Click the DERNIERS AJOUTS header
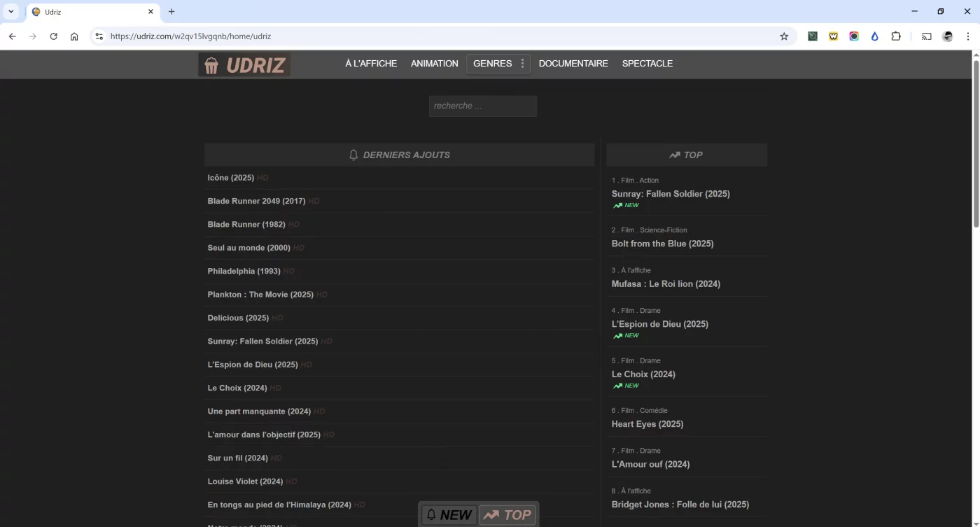 tap(399, 155)
